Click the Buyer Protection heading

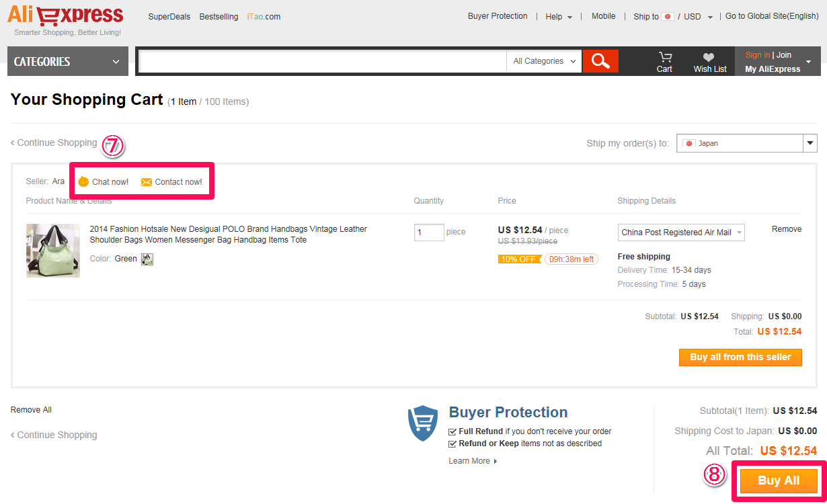point(508,413)
